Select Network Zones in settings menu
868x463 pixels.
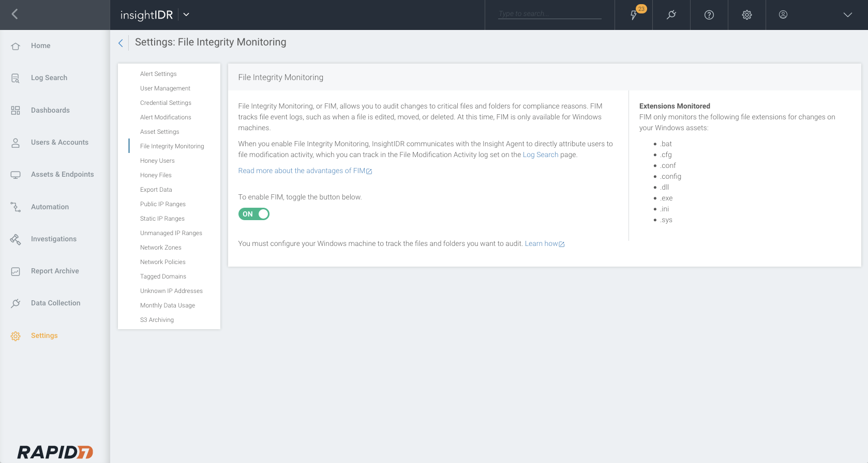[x=160, y=248]
